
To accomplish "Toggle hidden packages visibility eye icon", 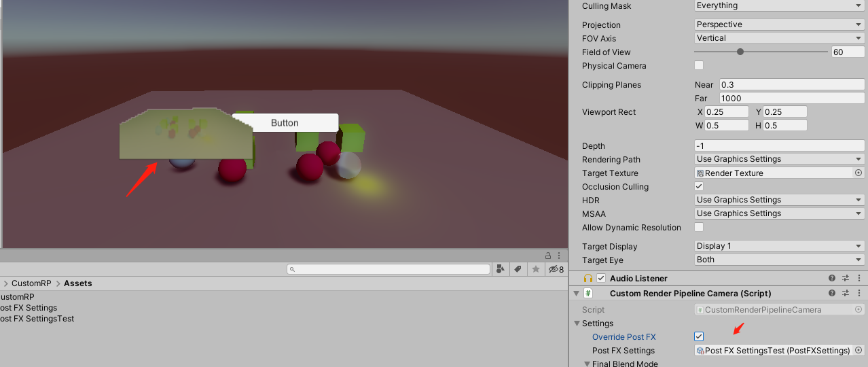I will point(556,269).
